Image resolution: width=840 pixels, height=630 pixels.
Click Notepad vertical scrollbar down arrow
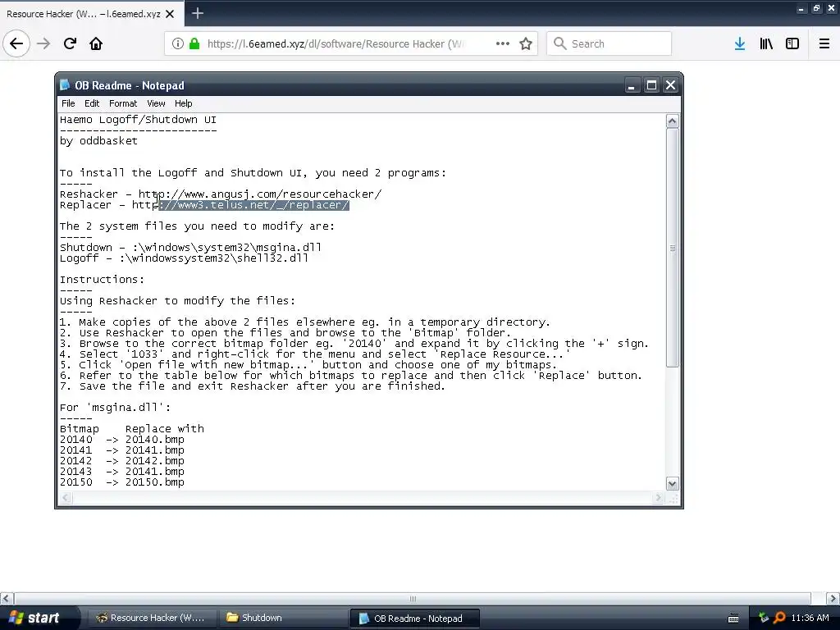pyautogui.click(x=673, y=484)
